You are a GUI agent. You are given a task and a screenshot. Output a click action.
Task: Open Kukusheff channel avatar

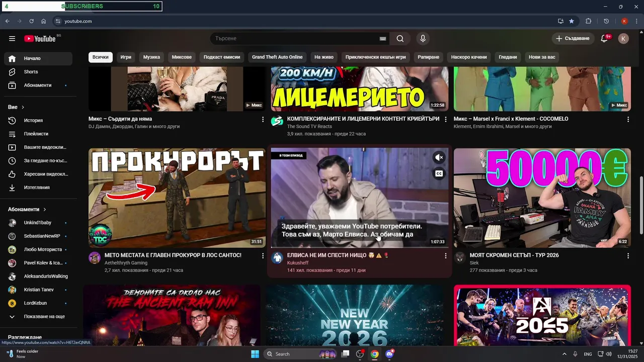[x=277, y=258]
